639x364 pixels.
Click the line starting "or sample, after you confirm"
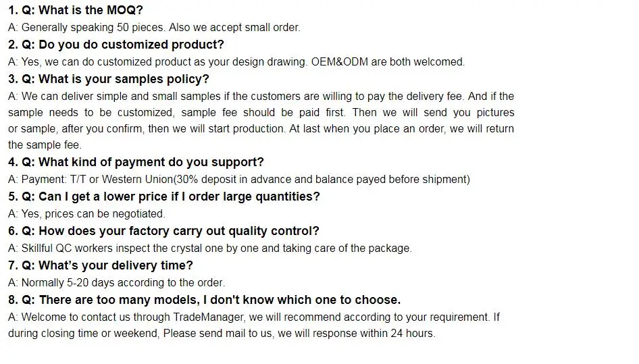(x=261, y=129)
